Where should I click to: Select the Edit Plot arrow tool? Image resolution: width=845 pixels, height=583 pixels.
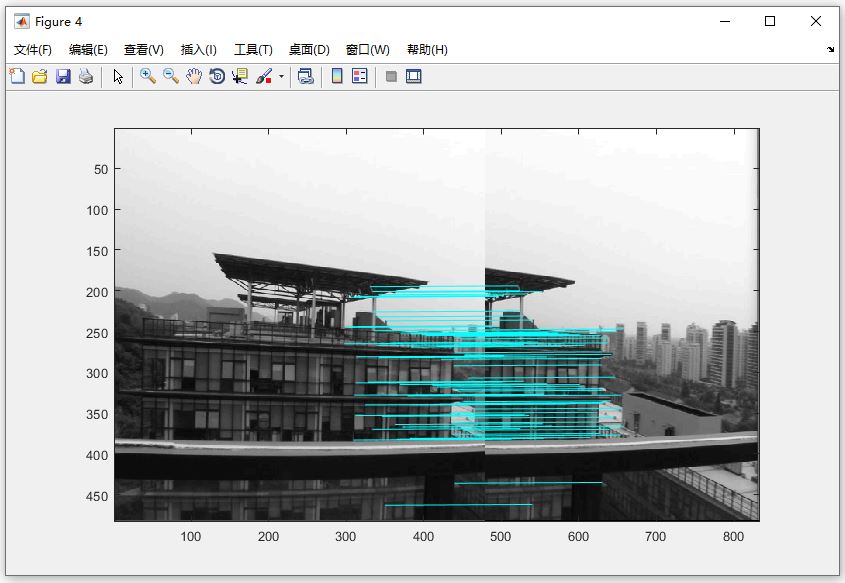click(x=118, y=77)
